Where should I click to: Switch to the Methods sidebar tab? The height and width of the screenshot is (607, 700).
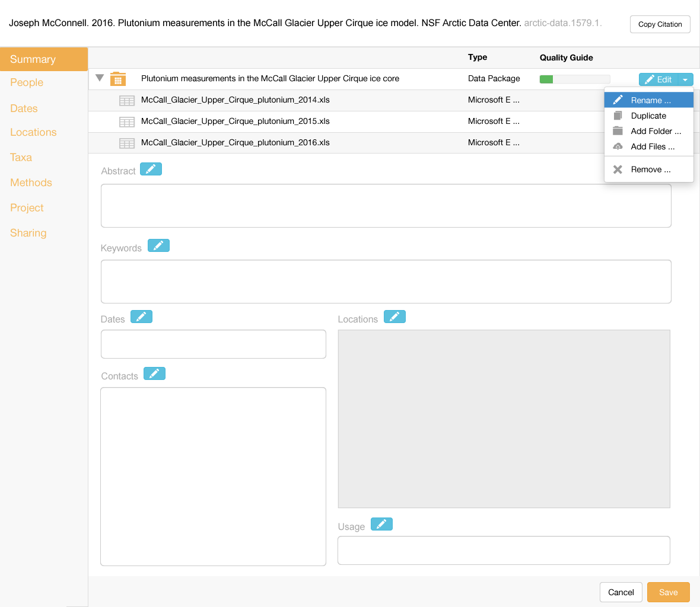[31, 183]
